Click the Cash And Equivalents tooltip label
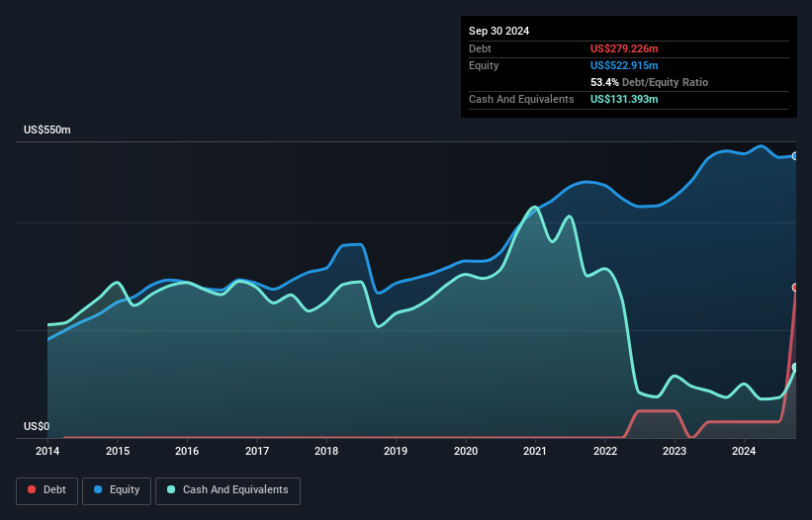 click(x=521, y=99)
